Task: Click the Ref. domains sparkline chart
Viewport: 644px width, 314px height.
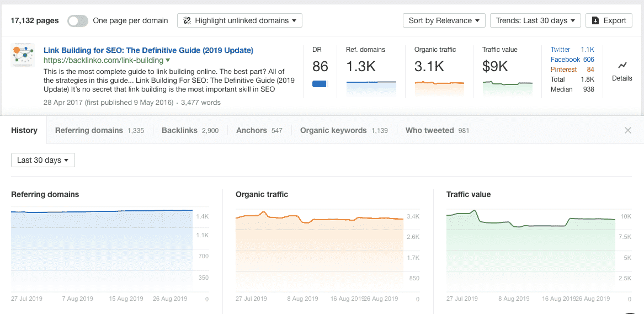Action: click(x=371, y=89)
